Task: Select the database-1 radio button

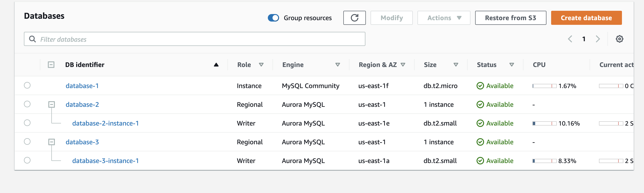Action: [27, 85]
